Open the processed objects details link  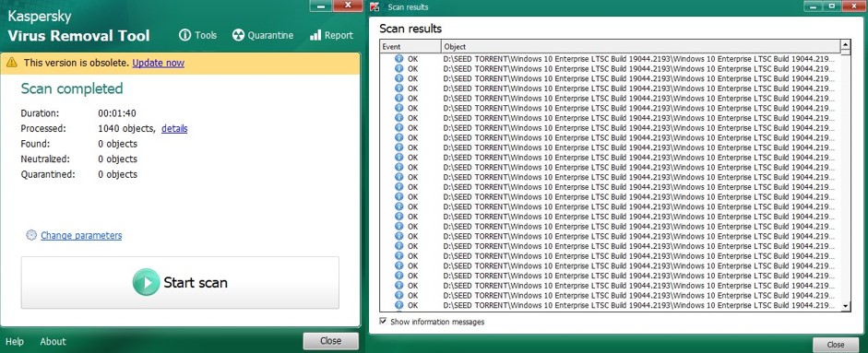pos(174,128)
